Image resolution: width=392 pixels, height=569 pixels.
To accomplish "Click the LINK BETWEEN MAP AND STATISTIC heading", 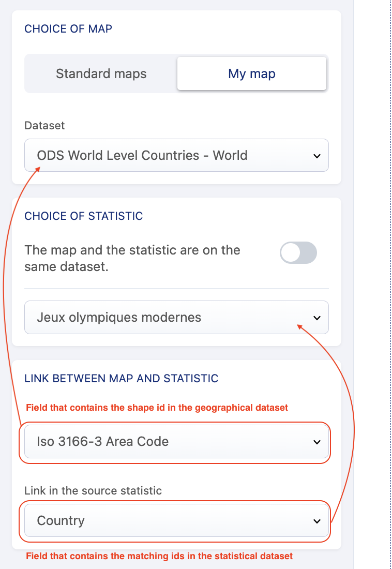I will coord(122,379).
